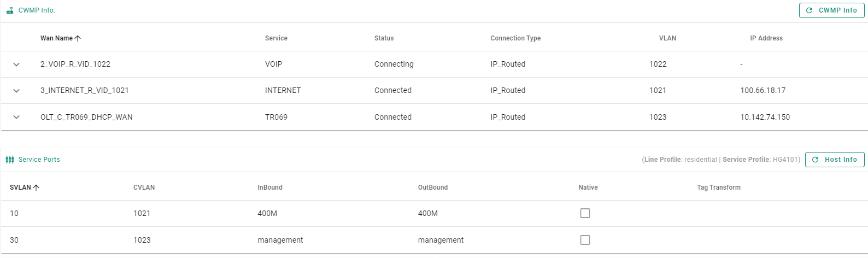Viewport: 868px width, 258px height.
Task: Expand the 3_INTERNET_R_VID_1021 row
Action: click(x=16, y=91)
